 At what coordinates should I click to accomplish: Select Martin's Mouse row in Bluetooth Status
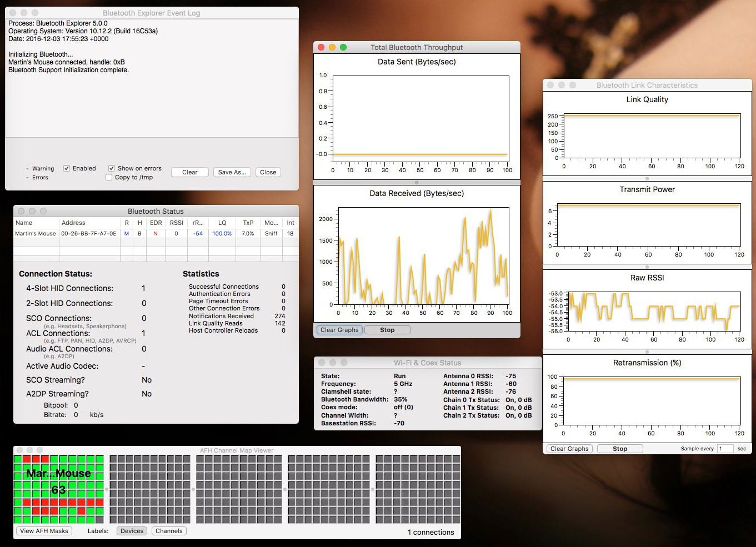point(36,234)
